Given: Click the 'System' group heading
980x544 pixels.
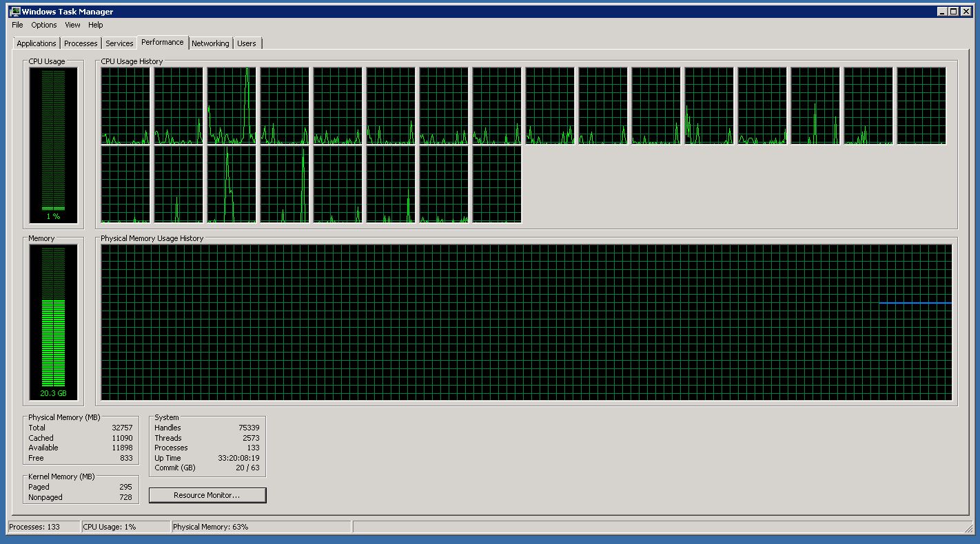Looking at the screenshot, I should point(167,417).
